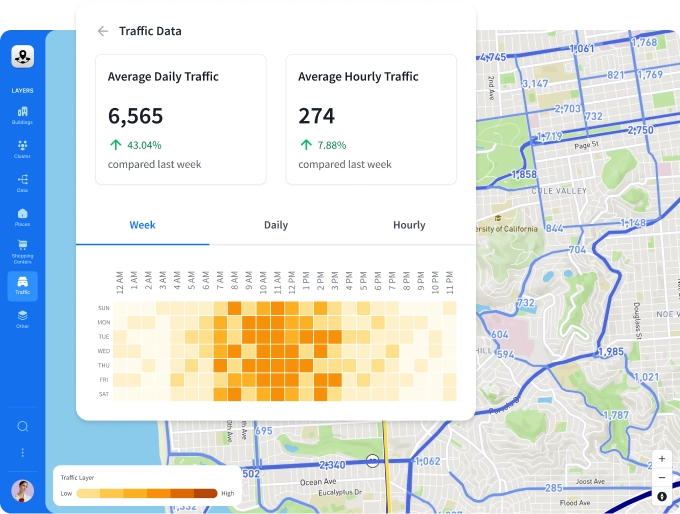Image resolution: width=680 pixels, height=514 pixels.
Task: Open the Other layers option
Action: [22, 318]
